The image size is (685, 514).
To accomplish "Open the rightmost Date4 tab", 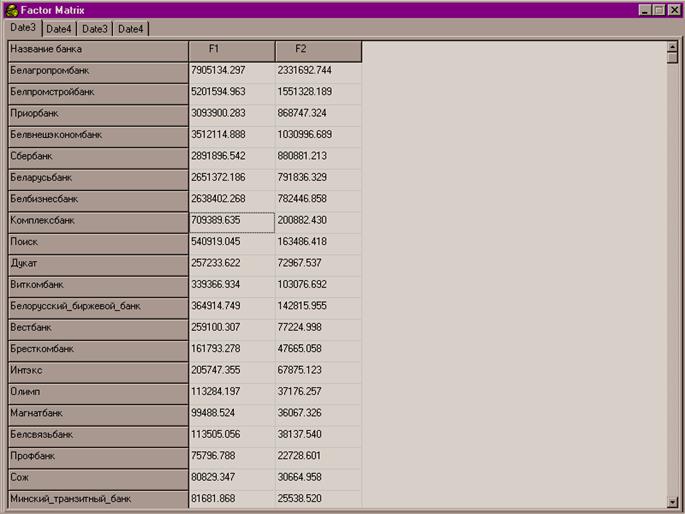I will point(131,29).
